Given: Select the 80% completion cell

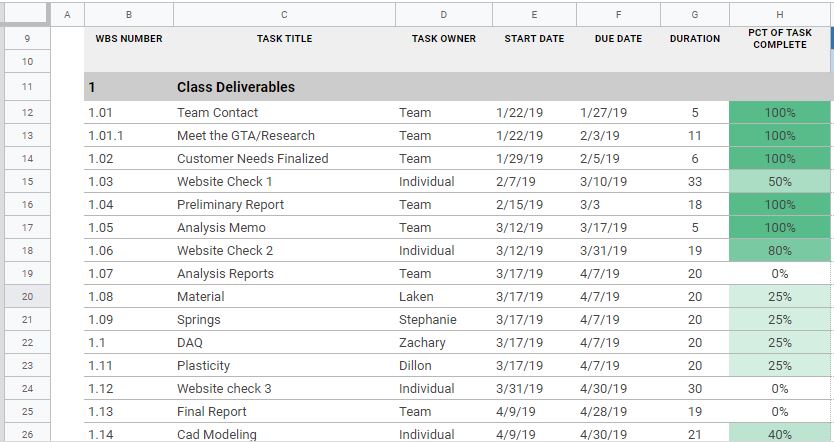Looking at the screenshot, I should (779, 251).
